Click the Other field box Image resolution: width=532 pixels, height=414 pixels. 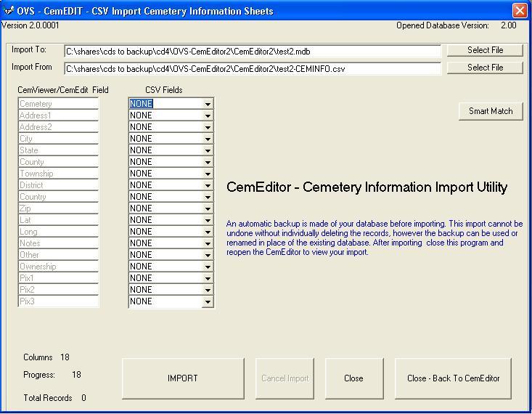58,255
